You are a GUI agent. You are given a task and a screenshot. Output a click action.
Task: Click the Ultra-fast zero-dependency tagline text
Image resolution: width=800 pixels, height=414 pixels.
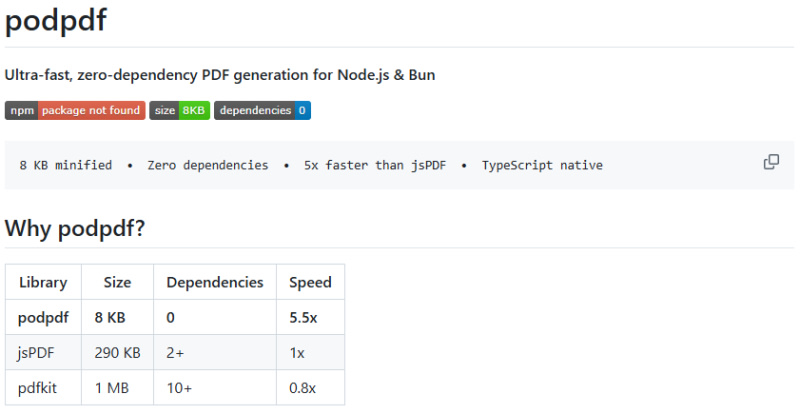[219, 75]
